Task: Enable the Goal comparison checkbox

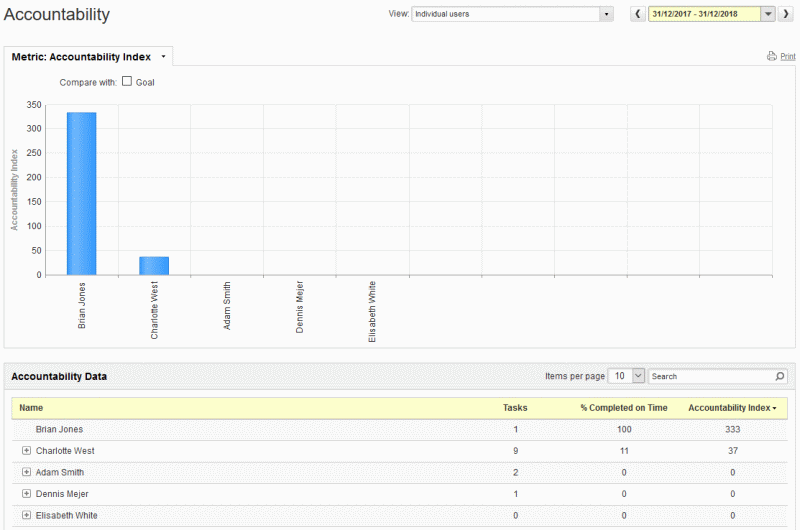Action: pyautogui.click(x=127, y=81)
